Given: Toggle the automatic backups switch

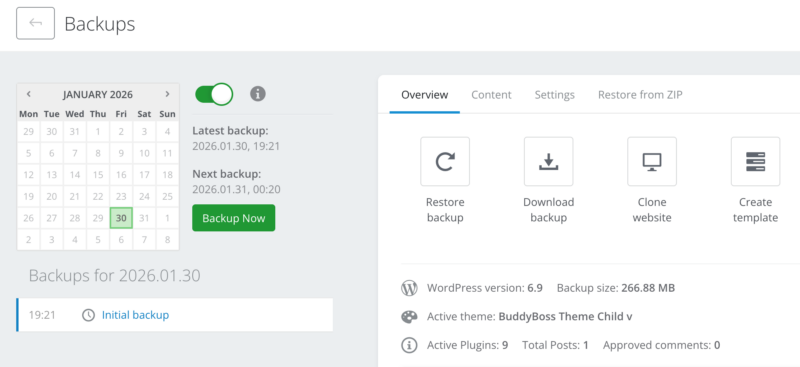Looking at the screenshot, I should pyautogui.click(x=214, y=94).
